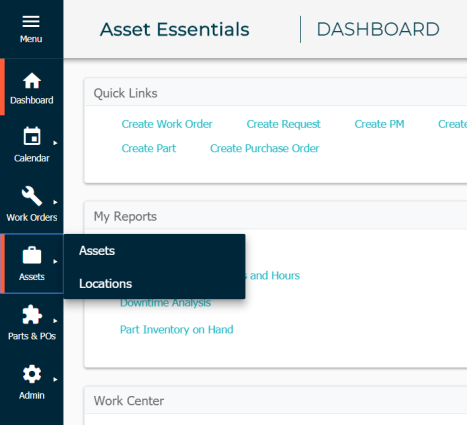The height and width of the screenshot is (425, 467).
Task: Open the hamburger Menu icon
Action: click(31, 22)
